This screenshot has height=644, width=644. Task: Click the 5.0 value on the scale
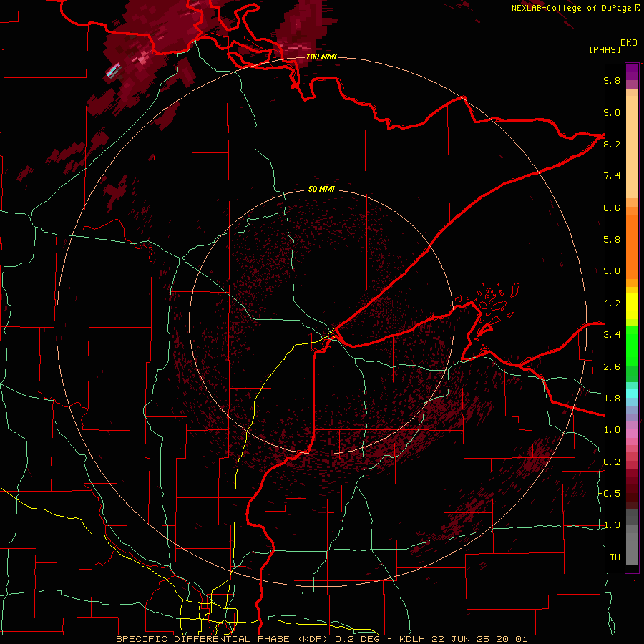point(612,271)
